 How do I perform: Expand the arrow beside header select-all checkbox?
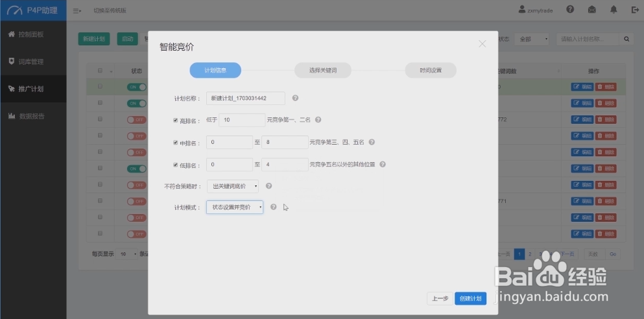point(110,72)
